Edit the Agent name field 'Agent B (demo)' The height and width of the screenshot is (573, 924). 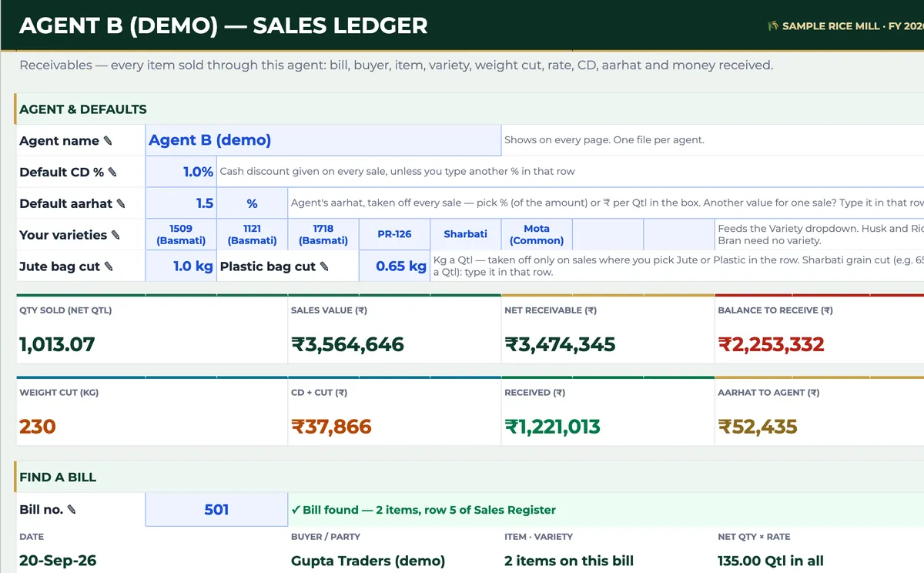[323, 140]
